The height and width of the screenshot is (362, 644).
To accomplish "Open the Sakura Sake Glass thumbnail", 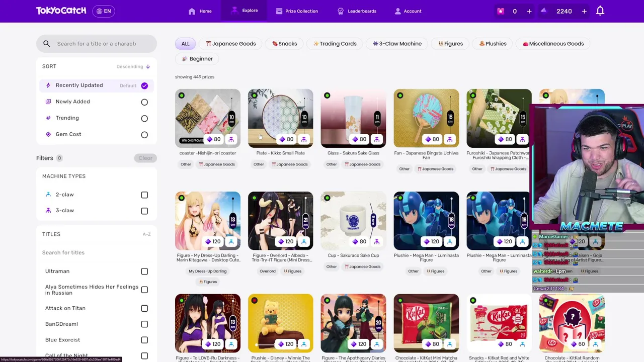I will click(x=353, y=118).
